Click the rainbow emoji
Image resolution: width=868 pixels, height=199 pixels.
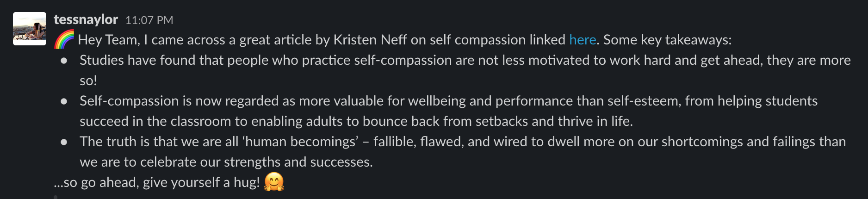tap(64, 39)
